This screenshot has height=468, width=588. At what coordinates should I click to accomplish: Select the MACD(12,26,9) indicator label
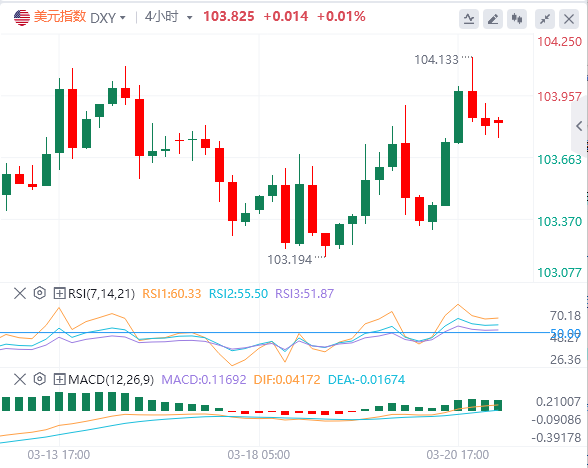pos(111,380)
